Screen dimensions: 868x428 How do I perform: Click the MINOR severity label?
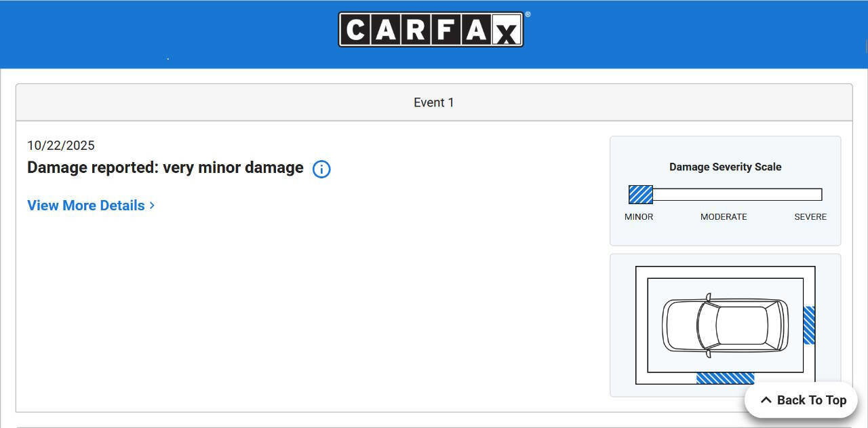coord(639,217)
